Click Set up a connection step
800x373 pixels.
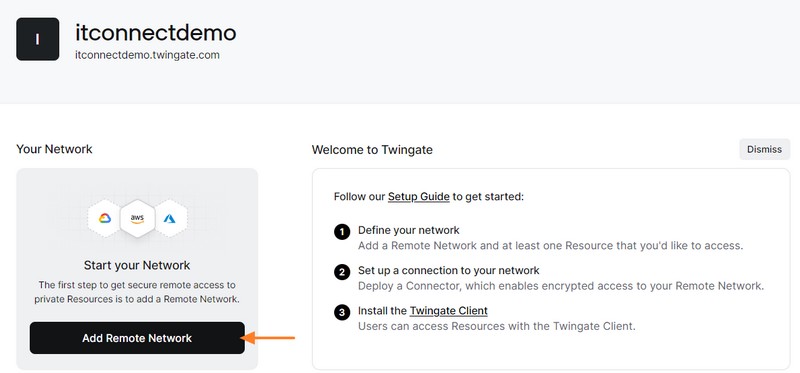448,270
